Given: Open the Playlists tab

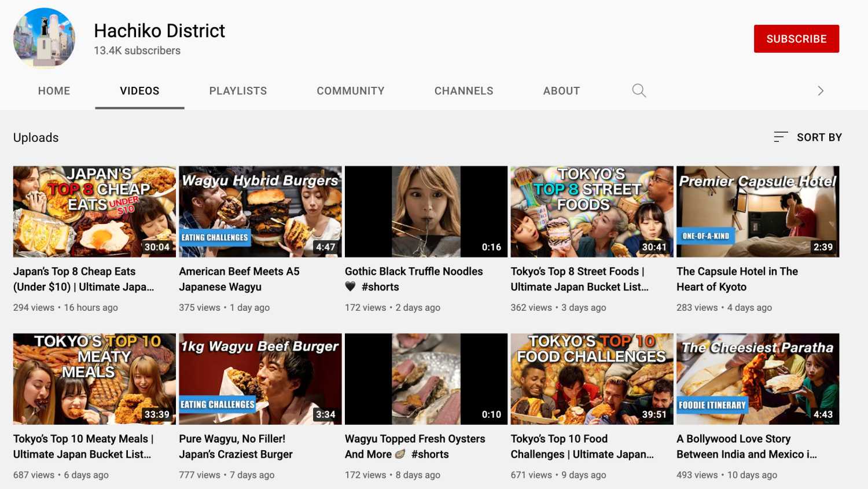Looking at the screenshot, I should coord(238,91).
